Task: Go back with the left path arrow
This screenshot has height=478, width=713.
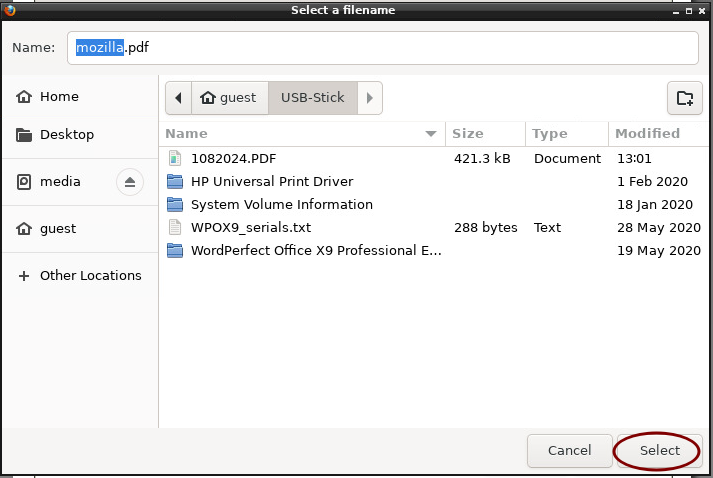Action: click(x=178, y=98)
